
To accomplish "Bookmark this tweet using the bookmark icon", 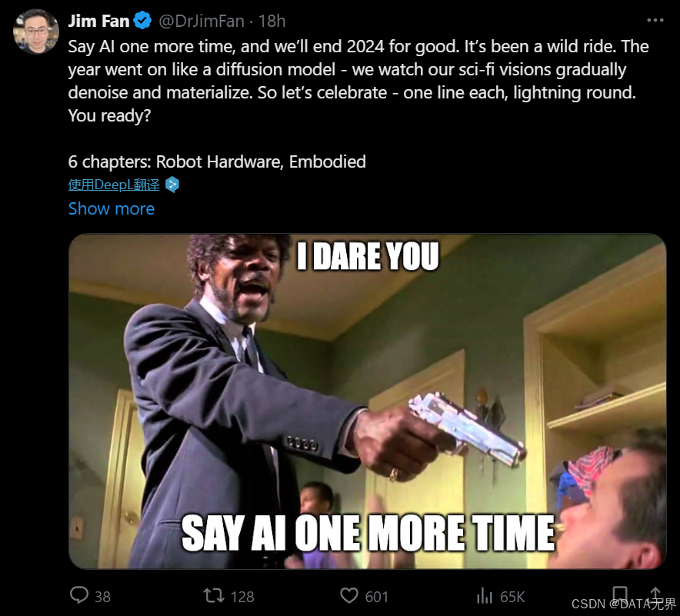I will (620, 594).
